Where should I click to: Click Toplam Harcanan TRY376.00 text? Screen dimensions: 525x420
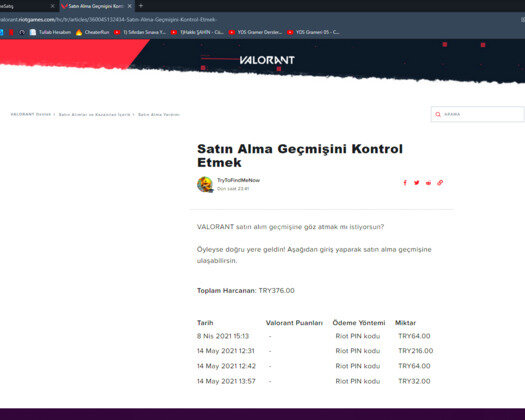coord(246,290)
